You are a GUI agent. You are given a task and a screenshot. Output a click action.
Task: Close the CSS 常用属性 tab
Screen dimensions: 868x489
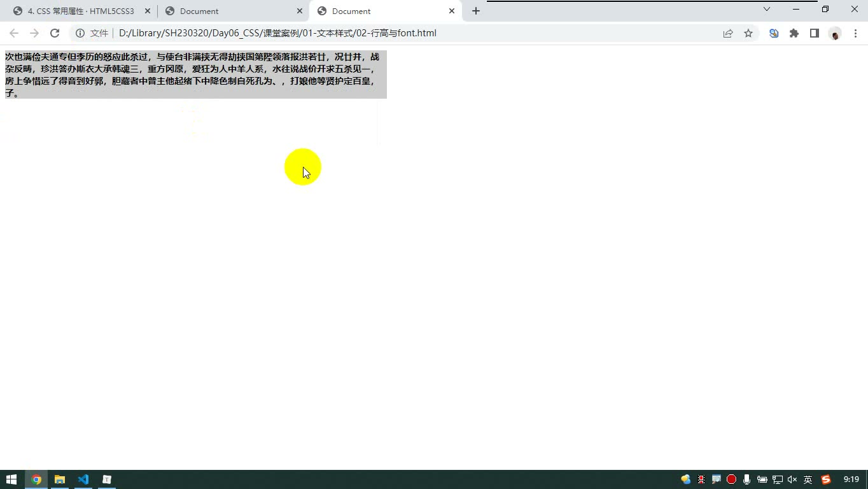148,11
